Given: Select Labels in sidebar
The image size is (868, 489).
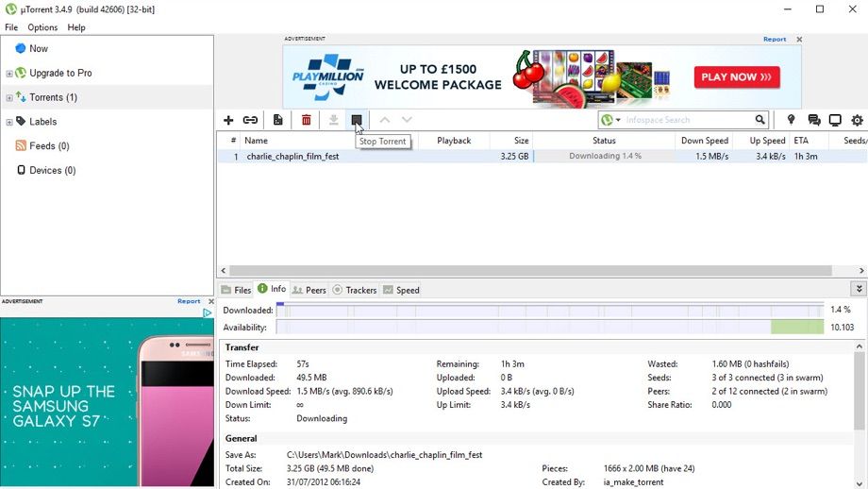Looking at the screenshot, I should [42, 122].
